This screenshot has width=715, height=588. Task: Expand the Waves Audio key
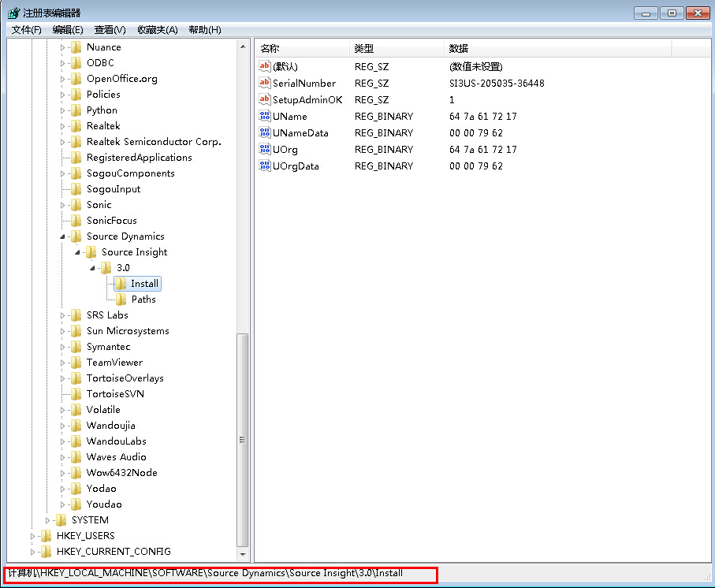(x=62, y=457)
